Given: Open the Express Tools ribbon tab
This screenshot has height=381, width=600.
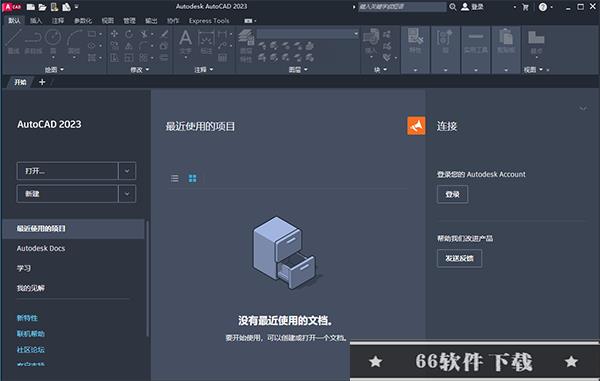Looking at the screenshot, I should pos(209,21).
